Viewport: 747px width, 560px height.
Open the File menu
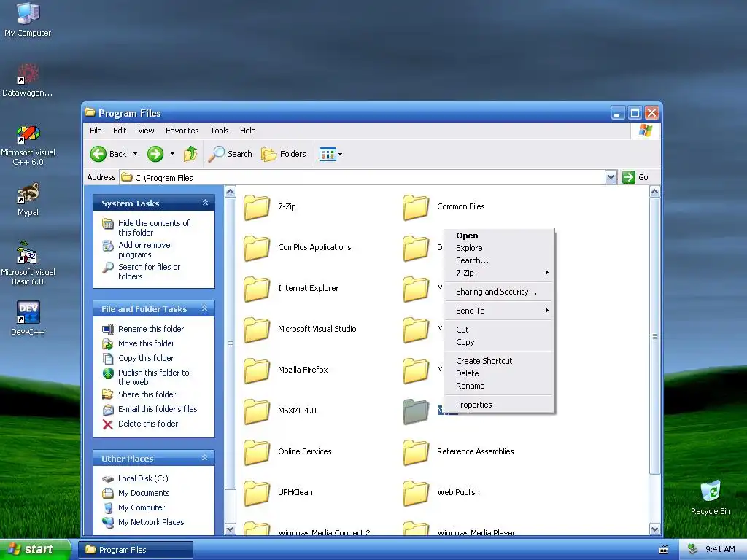(96, 131)
